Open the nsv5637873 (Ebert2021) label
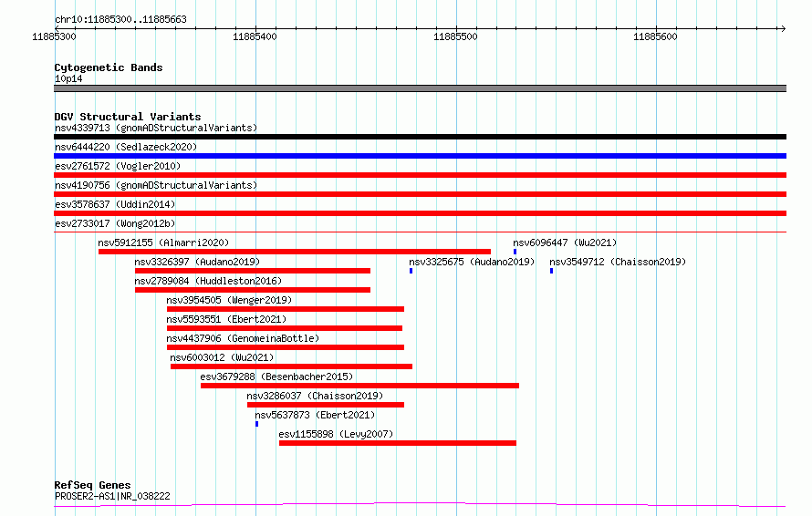This screenshot has height=516, width=812. pyautogui.click(x=315, y=415)
